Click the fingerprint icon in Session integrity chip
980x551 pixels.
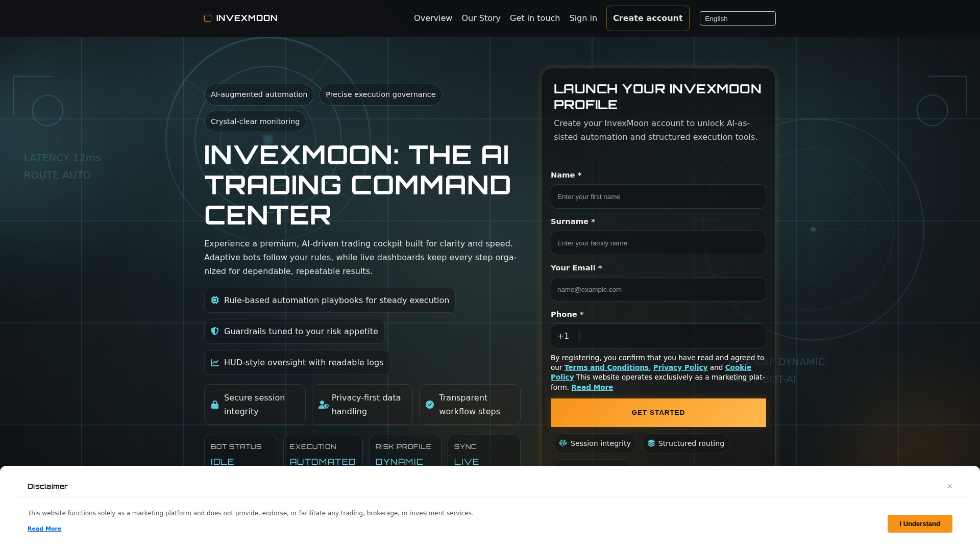(x=563, y=443)
